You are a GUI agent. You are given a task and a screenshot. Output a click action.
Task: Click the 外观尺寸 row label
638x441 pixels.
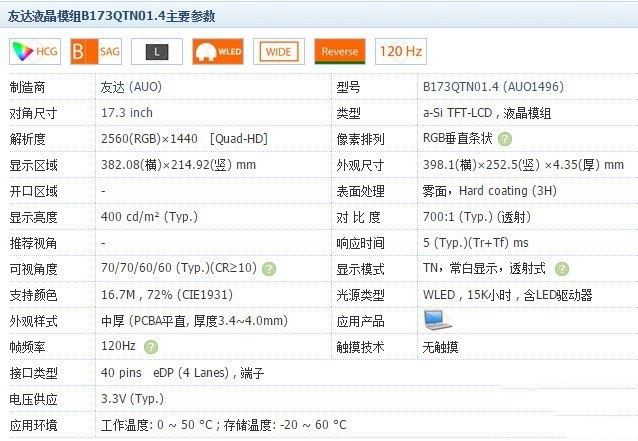click(361, 165)
